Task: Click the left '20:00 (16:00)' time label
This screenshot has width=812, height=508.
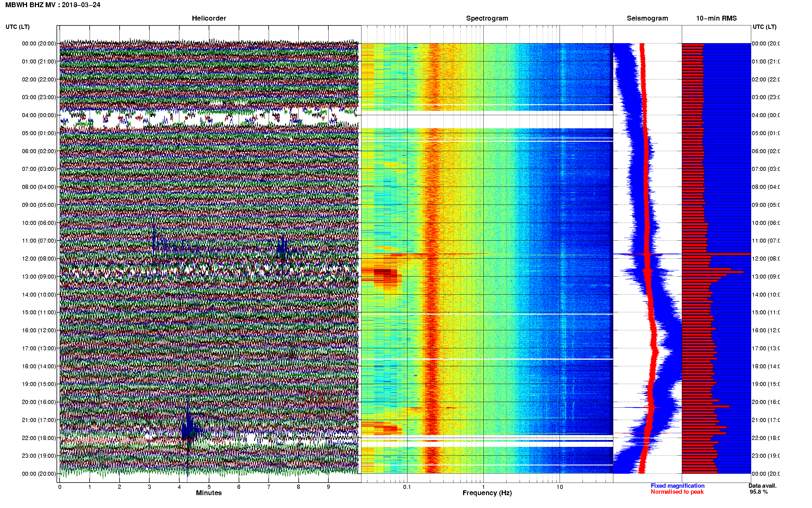Action: click(39, 402)
